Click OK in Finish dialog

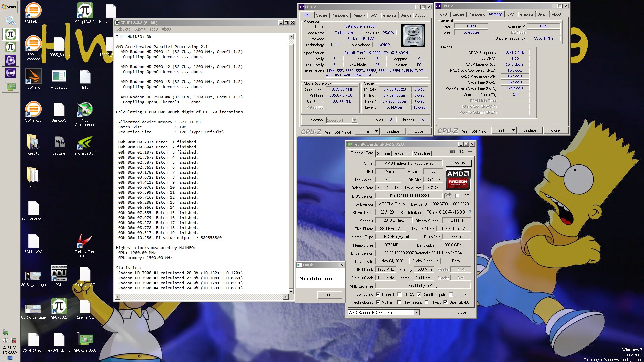329,295
